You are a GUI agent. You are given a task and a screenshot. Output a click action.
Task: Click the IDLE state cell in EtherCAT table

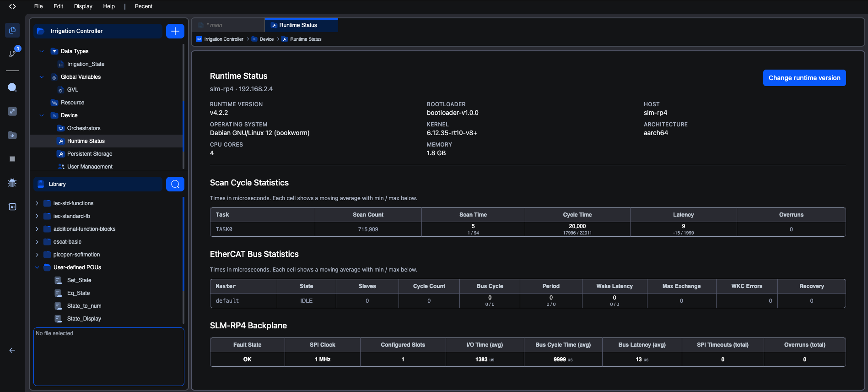[307, 301]
